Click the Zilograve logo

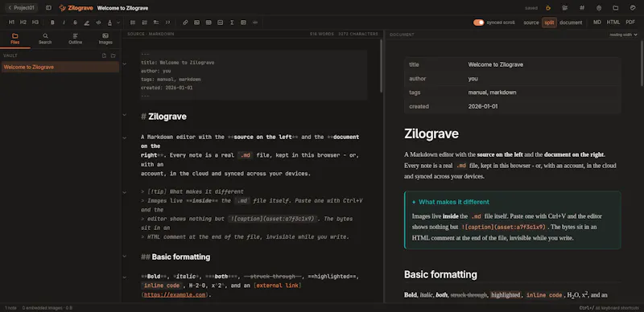(x=76, y=8)
